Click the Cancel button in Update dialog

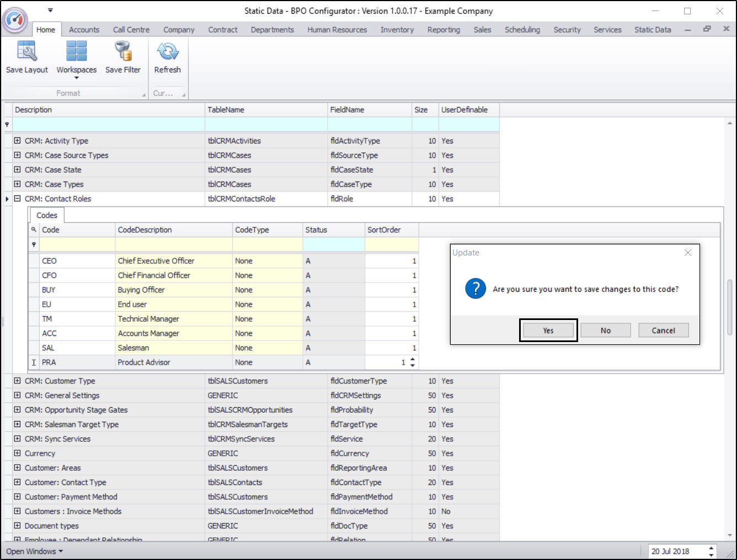pyautogui.click(x=663, y=330)
